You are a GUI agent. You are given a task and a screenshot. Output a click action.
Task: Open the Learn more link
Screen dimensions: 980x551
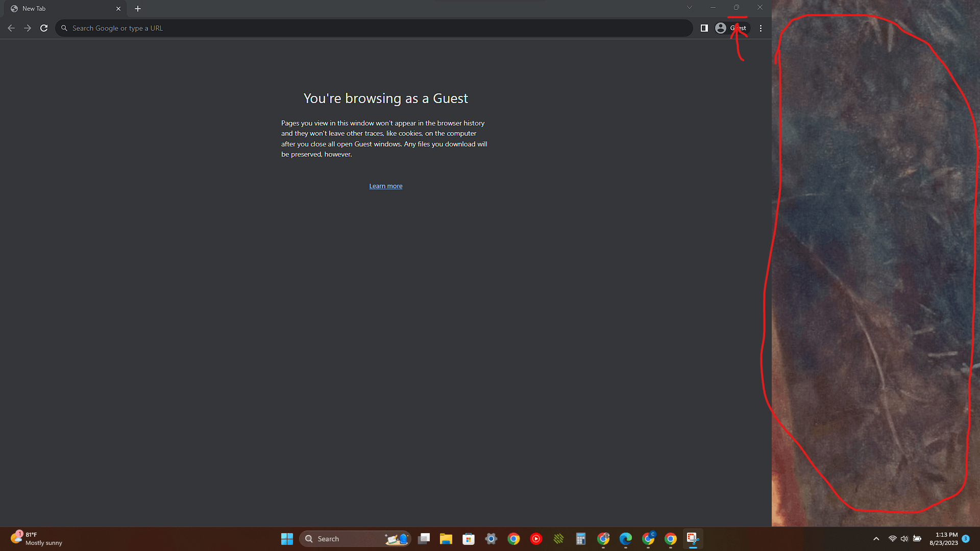[385, 186]
